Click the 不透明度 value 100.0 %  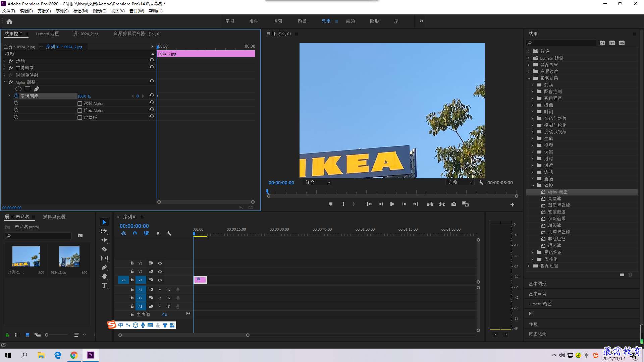(x=84, y=97)
